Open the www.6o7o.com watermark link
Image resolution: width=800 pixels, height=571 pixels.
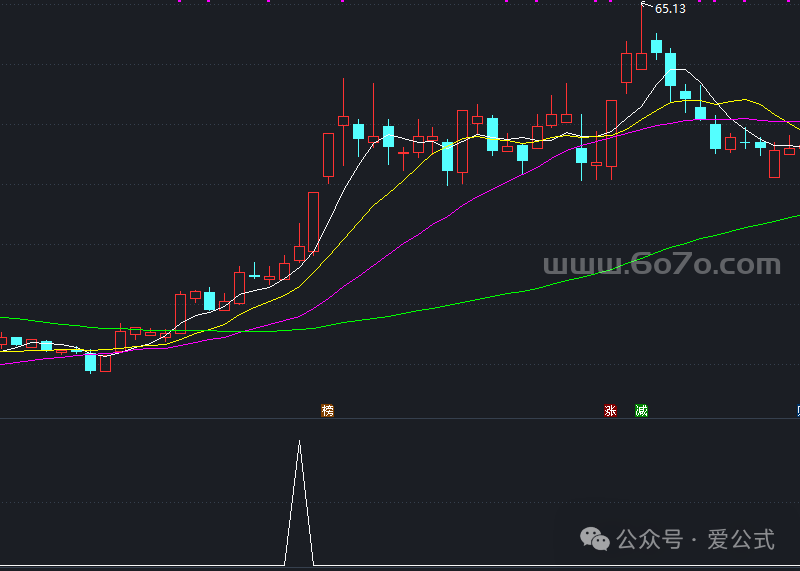coord(661,265)
